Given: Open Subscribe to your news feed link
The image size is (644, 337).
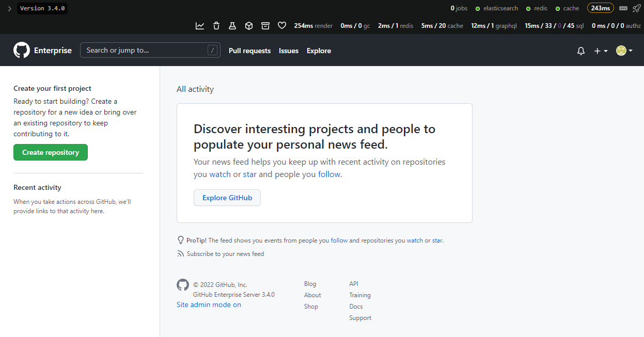Looking at the screenshot, I should click(x=225, y=254).
